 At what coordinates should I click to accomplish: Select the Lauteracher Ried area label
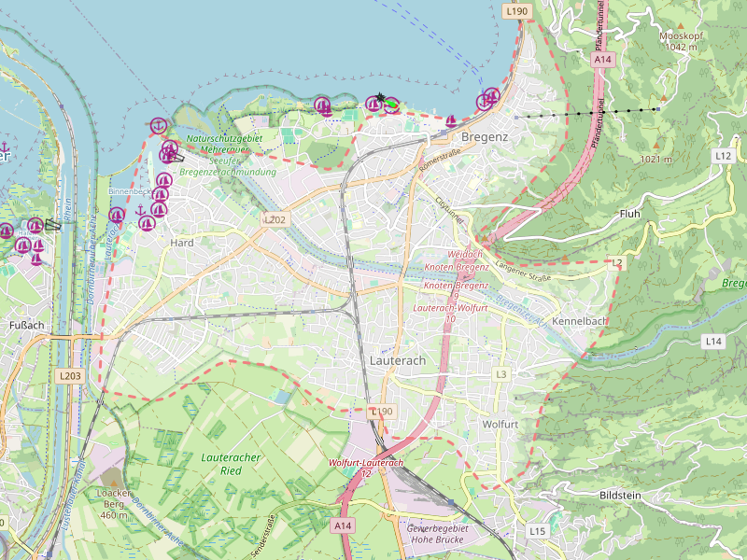pyautogui.click(x=231, y=464)
